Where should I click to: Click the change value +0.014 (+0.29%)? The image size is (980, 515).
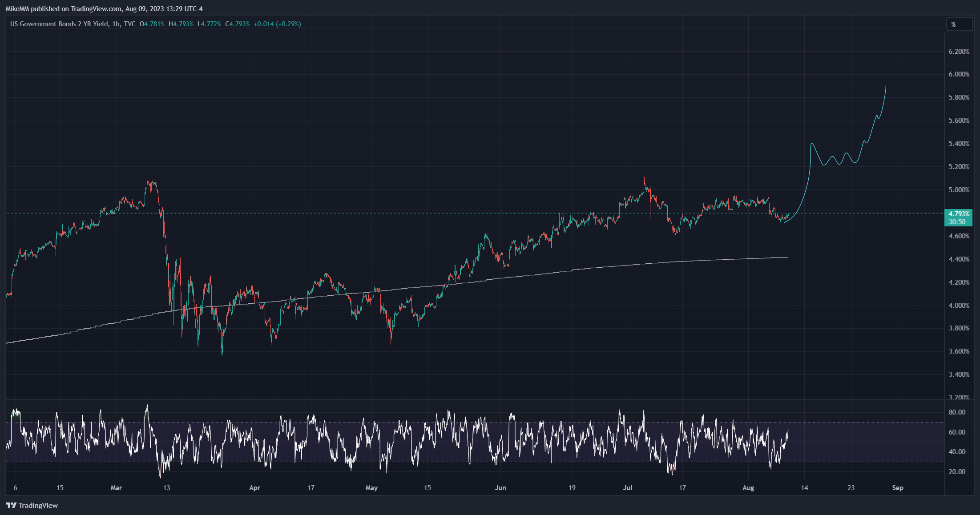click(x=277, y=24)
